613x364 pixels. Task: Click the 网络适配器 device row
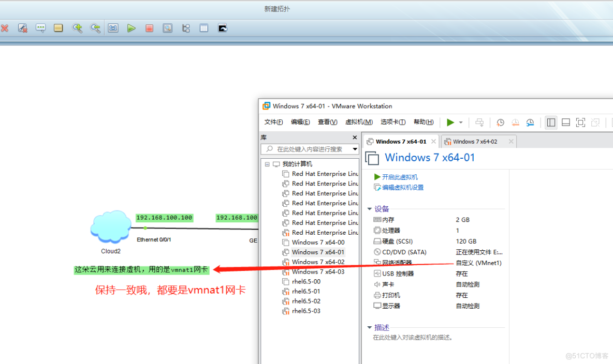438,263
